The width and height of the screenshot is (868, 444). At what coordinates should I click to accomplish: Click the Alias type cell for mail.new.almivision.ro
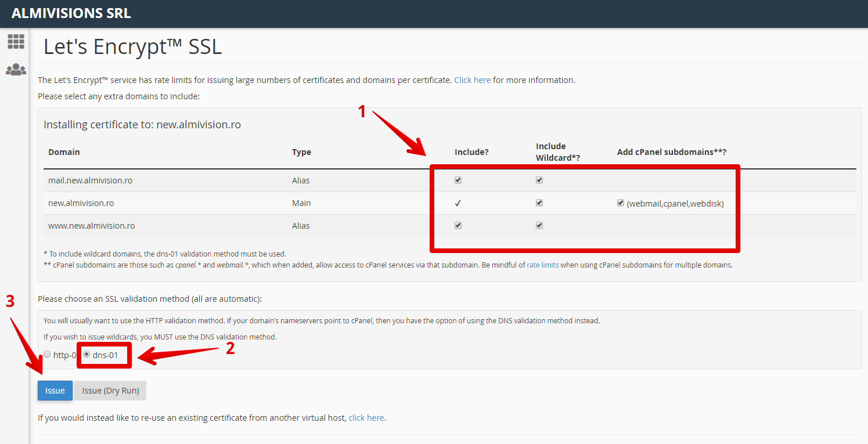click(x=301, y=181)
